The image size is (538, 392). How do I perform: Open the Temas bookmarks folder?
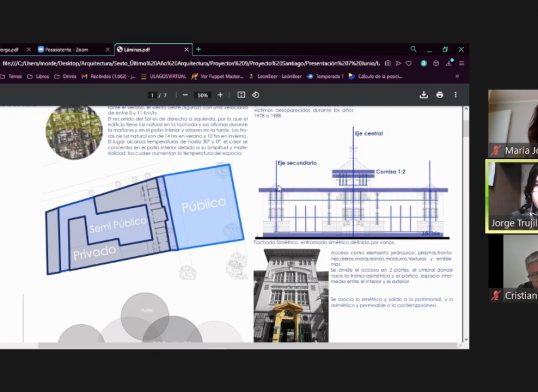click(x=11, y=77)
